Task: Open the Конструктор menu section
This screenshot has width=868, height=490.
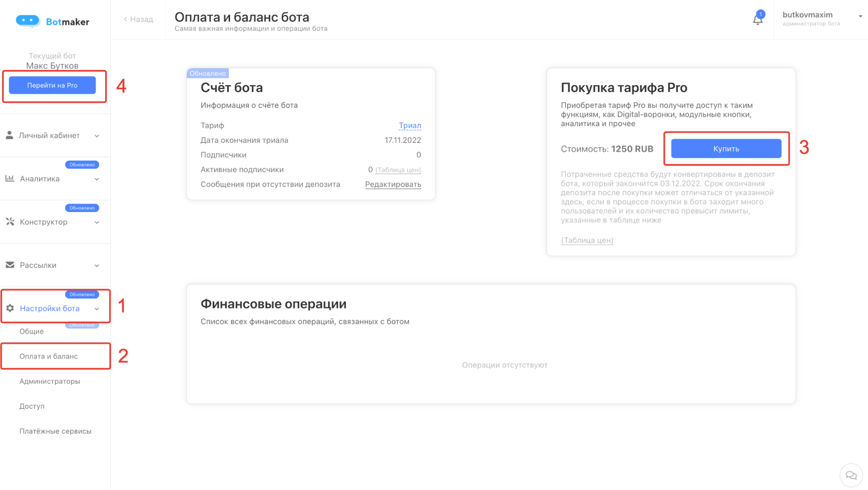Action: pos(55,222)
